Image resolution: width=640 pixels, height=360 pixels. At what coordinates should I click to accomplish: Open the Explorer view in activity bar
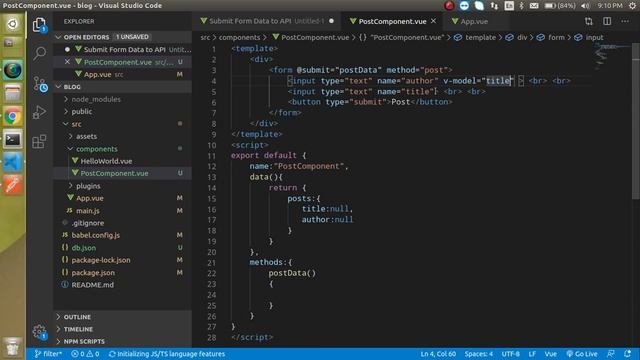39,25
